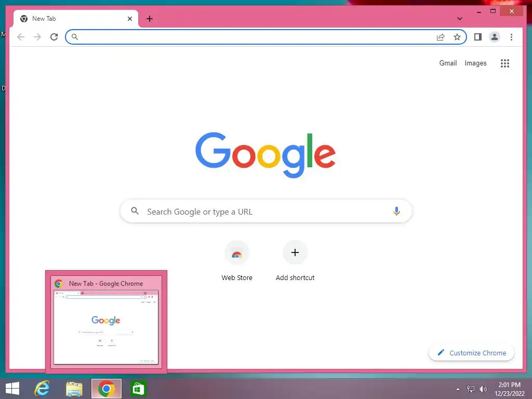Click the search magnifier icon in the address bar
The image size is (532, 399).
(75, 37)
